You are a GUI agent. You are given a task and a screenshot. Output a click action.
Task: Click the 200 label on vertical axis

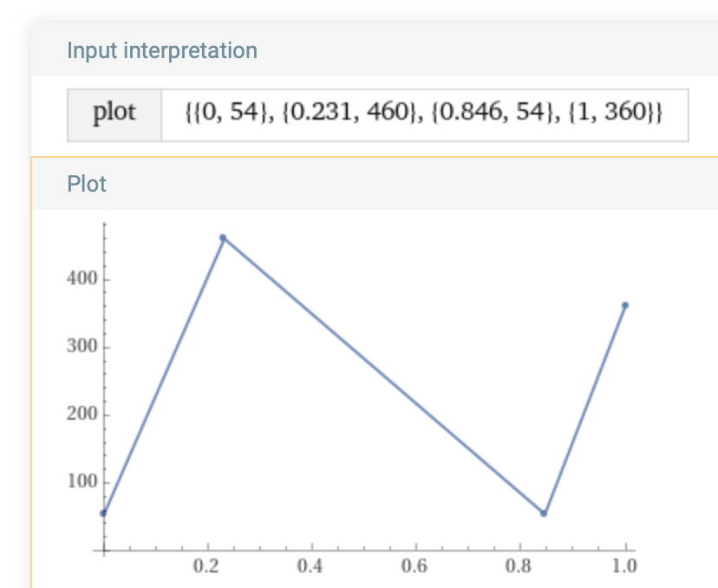(x=81, y=415)
